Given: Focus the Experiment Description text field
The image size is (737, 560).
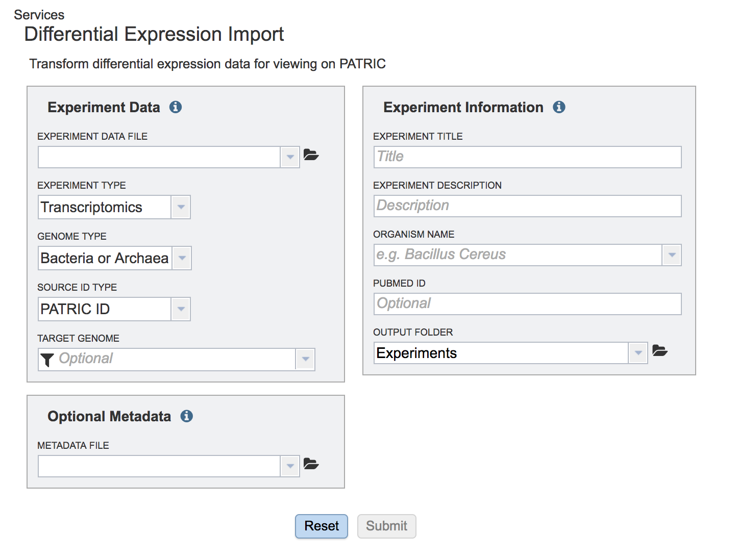Looking at the screenshot, I should [x=527, y=206].
